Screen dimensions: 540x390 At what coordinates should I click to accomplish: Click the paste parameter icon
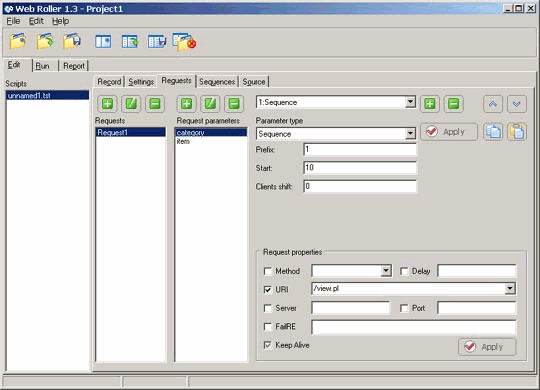point(517,132)
